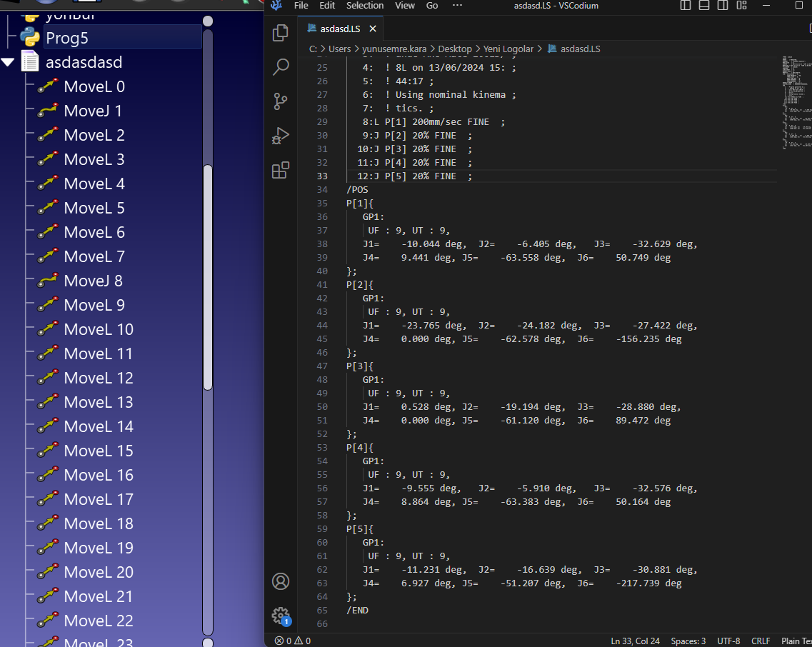The height and width of the screenshot is (647, 812).
Task: Click the UTF-8 encoding status button
Action: [x=728, y=641]
